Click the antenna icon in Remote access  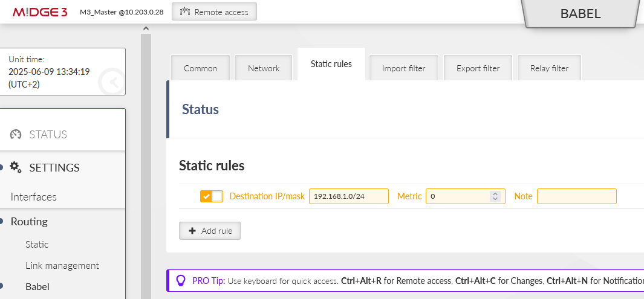185,12
